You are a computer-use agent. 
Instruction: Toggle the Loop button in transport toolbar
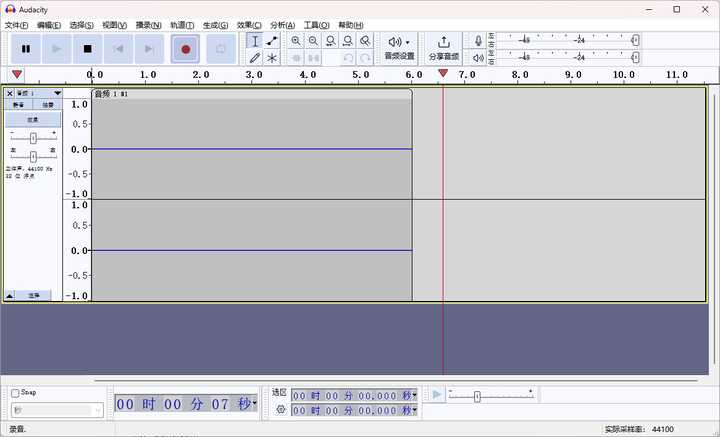tap(221, 49)
